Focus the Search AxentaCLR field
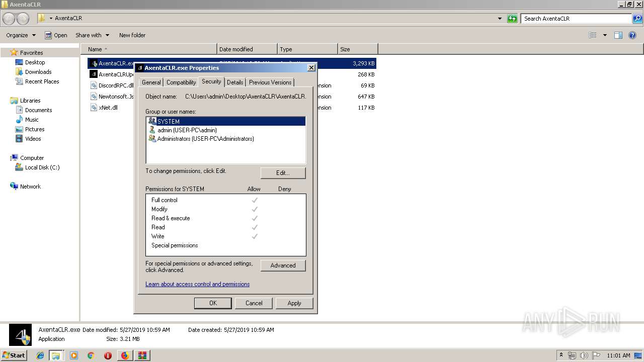 (x=577, y=19)
